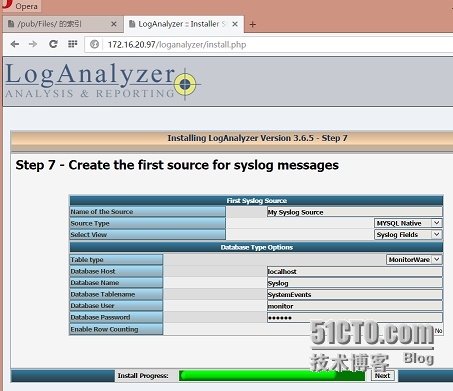
Task: Open the Table type dropdown
Action: tap(414, 259)
